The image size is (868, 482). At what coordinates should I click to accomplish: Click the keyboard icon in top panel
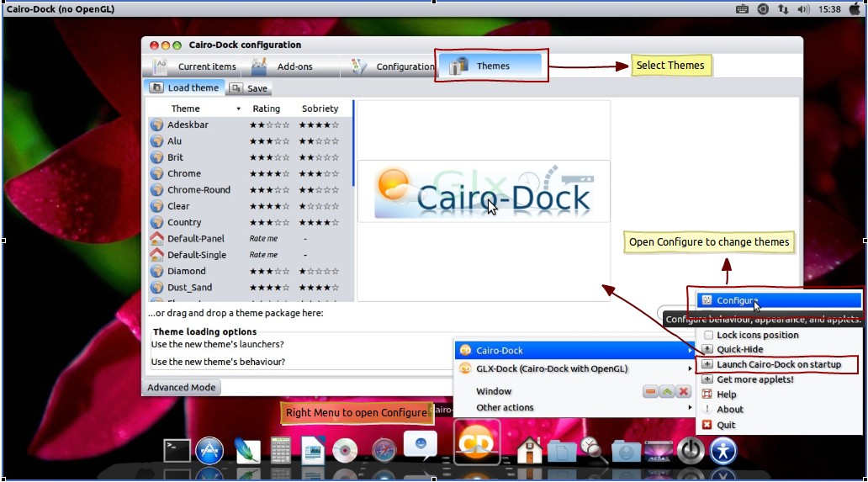pos(743,9)
